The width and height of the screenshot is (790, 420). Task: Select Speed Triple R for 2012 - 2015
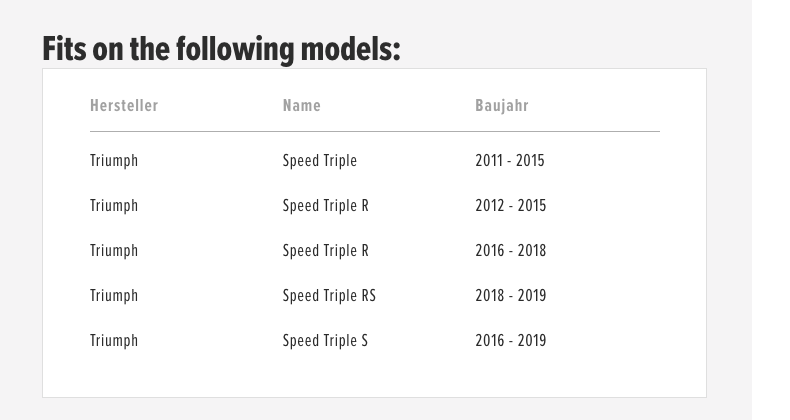325,205
